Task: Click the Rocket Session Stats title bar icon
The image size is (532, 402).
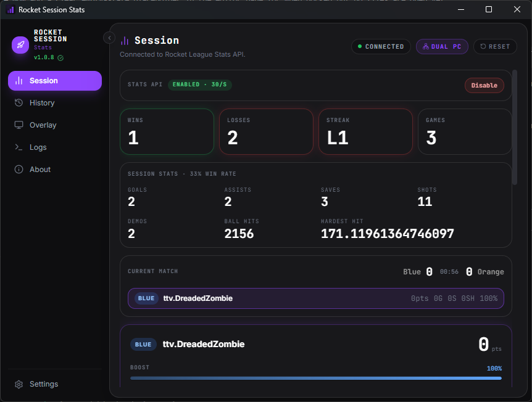Action: click(x=11, y=9)
